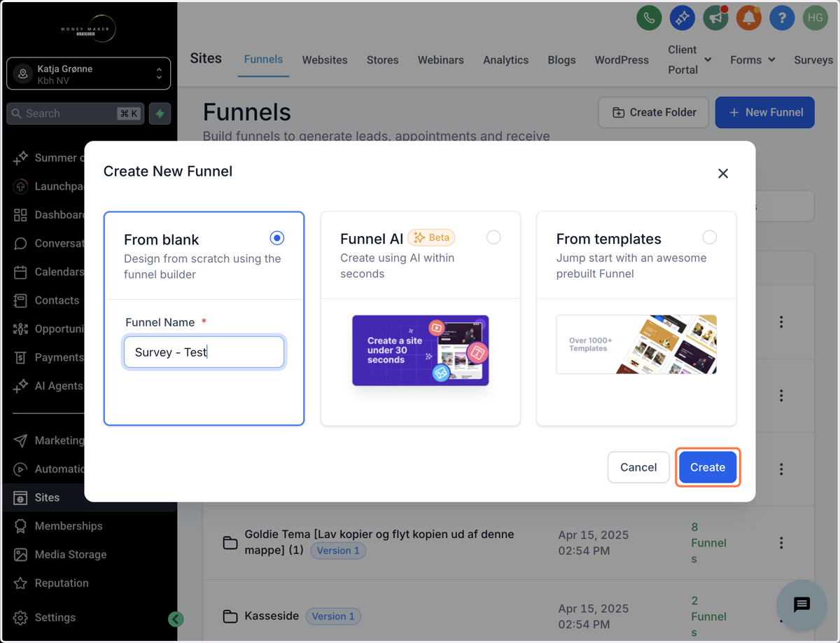The width and height of the screenshot is (840, 643).
Task: Click the Funnel Name input field
Action: [x=204, y=352]
